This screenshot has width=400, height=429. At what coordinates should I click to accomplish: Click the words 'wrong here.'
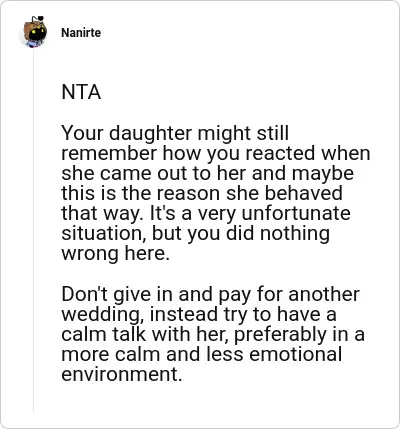116,253
